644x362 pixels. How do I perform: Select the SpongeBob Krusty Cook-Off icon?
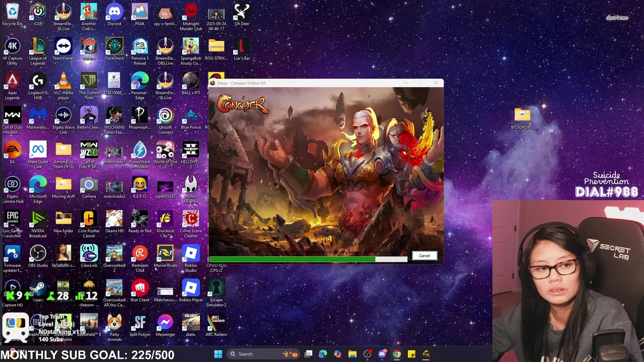(191, 51)
